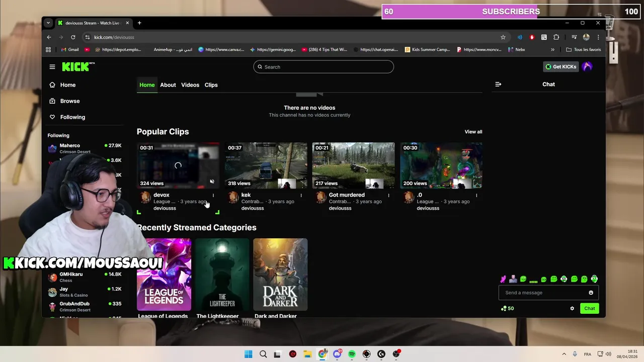Viewport: 644px width, 362px height.
Task: Open GrubAndDub channel in Following list
Action: pyautogui.click(x=85, y=306)
